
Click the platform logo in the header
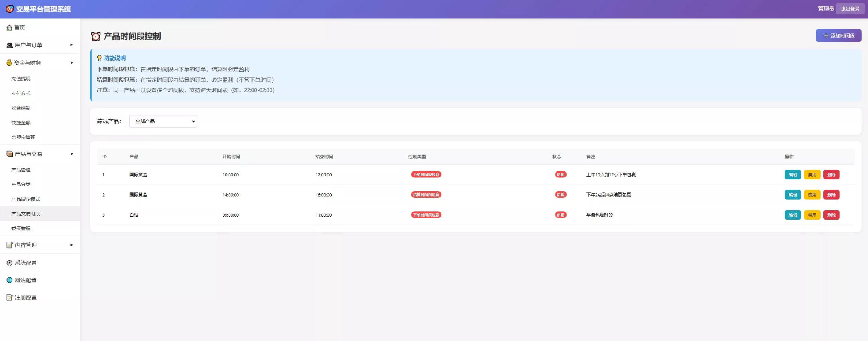tap(9, 9)
